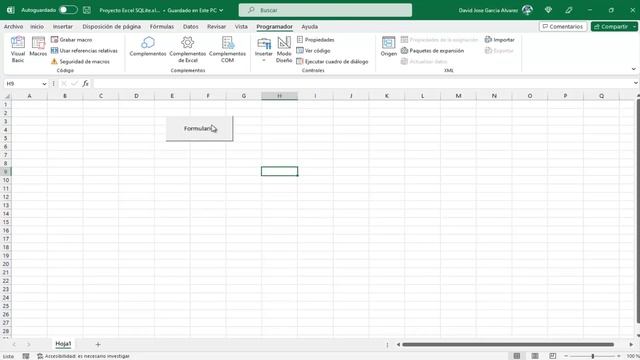Open Paquetes de expansión
This screenshot has height=360, width=640.
coord(432,51)
